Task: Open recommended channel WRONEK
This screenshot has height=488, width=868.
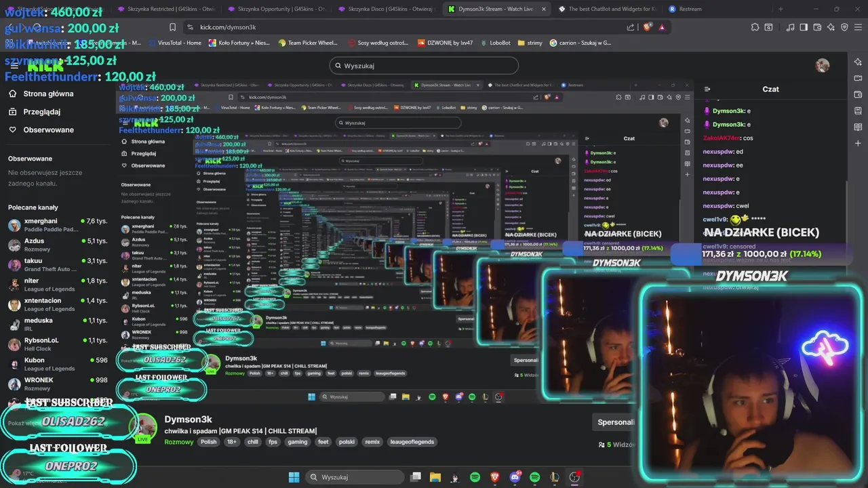Action: (58, 384)
